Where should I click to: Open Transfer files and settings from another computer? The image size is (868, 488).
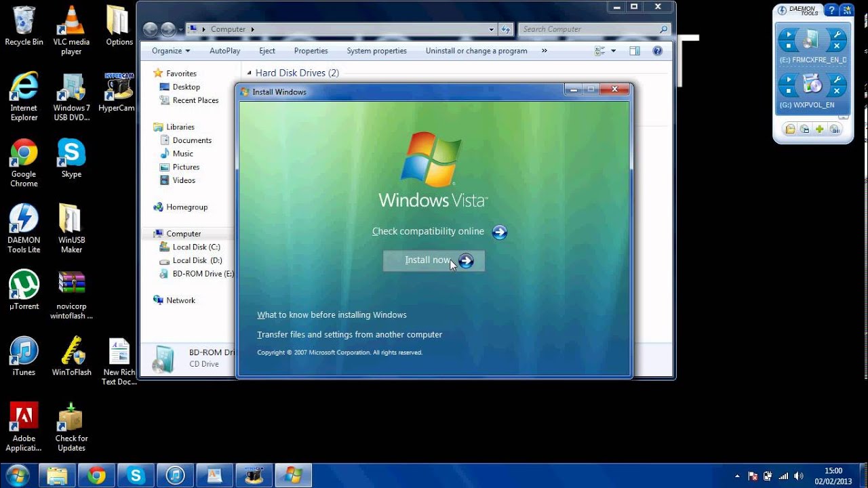point(349,334)
